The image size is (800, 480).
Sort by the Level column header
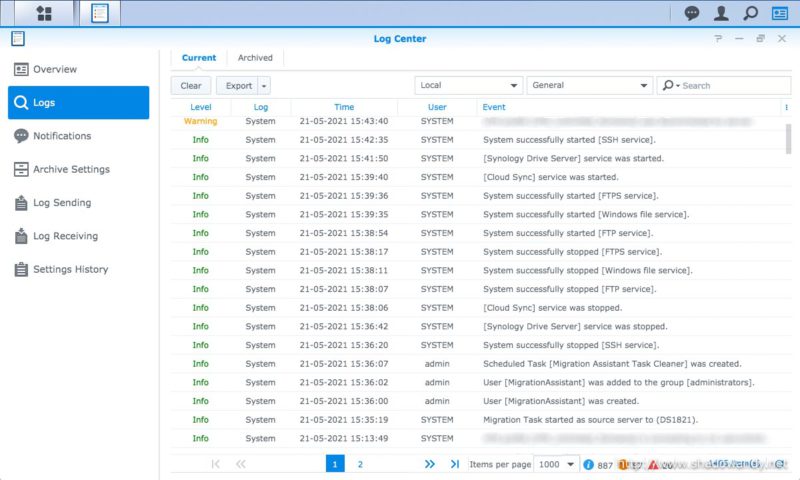pyautogui.click(x=201, y=107)
